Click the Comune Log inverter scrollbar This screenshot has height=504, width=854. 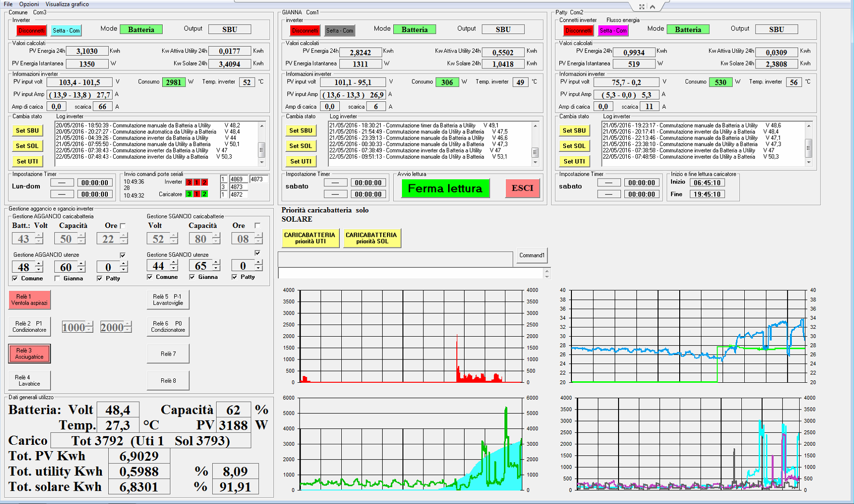pyautogui.click(x=262, y=144)
